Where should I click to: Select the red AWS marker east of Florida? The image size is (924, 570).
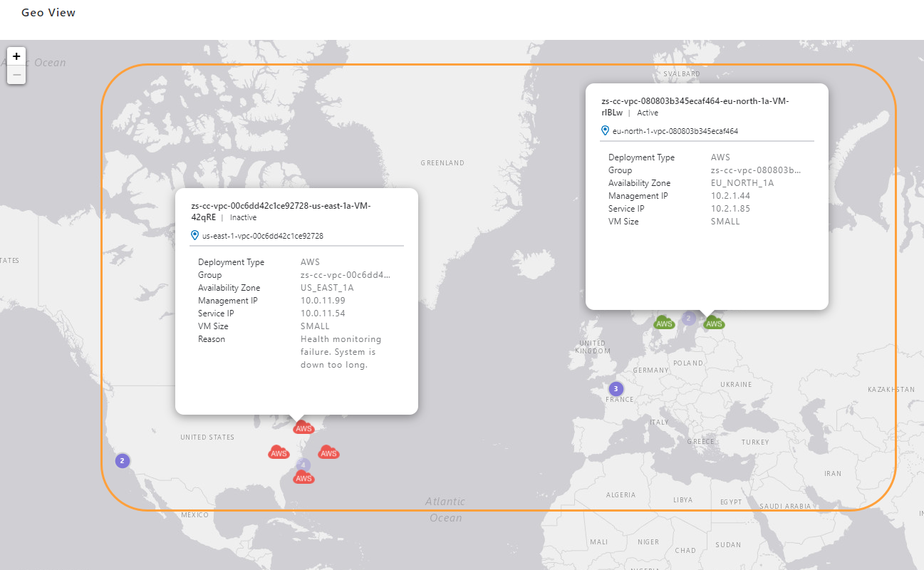coord(328,452)
